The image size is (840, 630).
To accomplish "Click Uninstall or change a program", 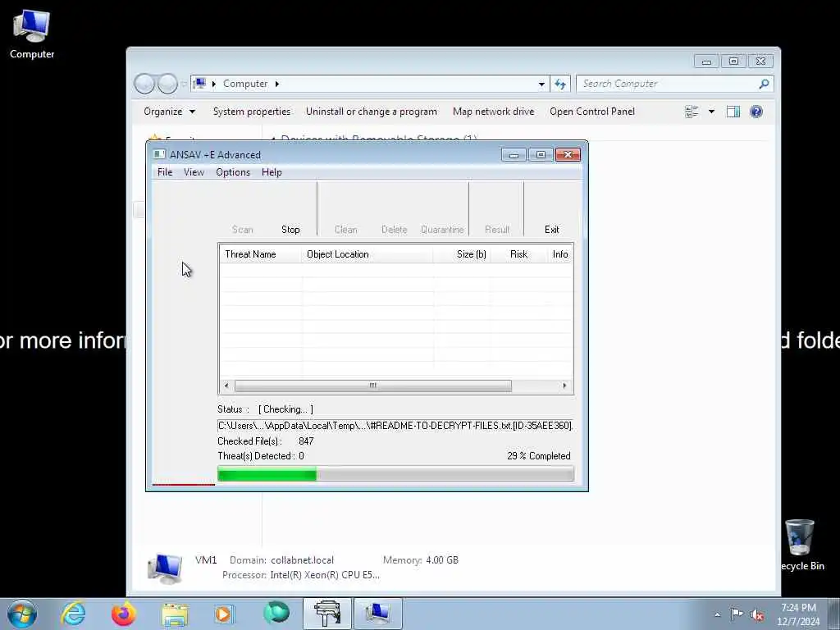I will 372,112.
